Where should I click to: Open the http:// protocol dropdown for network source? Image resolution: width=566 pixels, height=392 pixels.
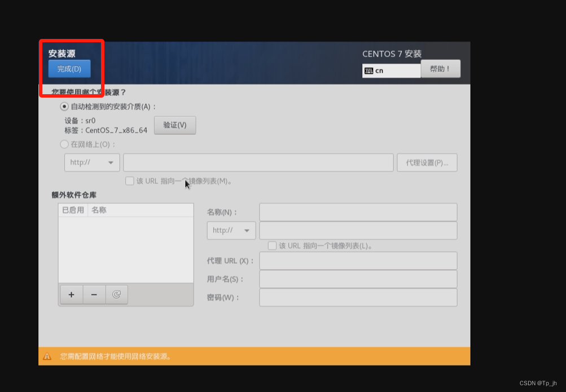92,162
